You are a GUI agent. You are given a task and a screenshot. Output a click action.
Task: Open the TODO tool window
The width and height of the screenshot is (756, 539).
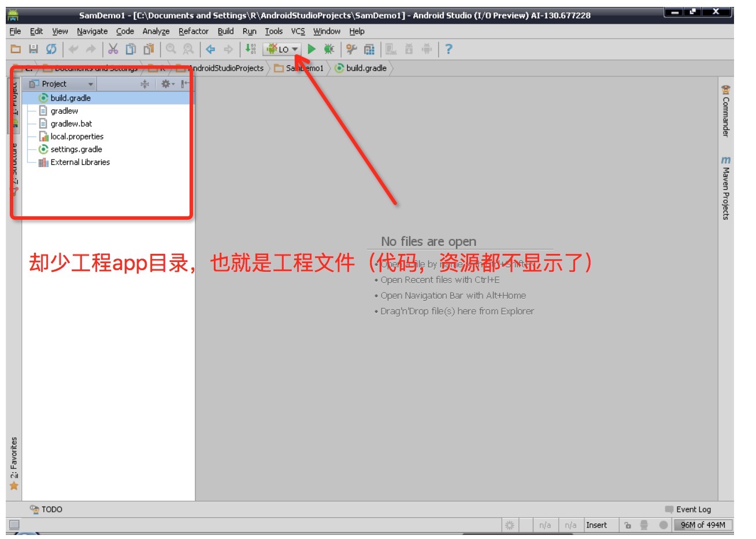tap(46, 510)
